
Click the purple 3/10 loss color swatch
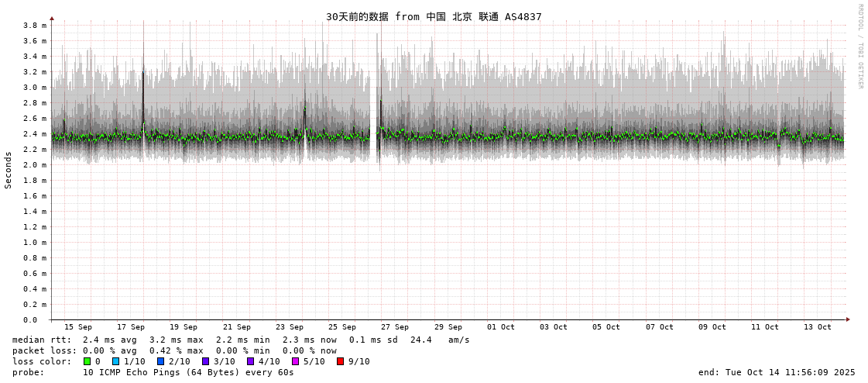coord(206,361)
